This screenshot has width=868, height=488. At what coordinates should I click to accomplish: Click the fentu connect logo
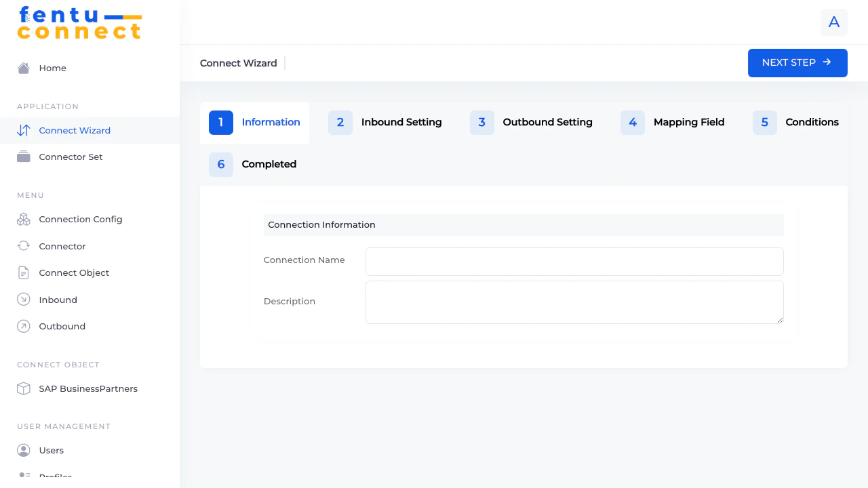pos(79,22)
